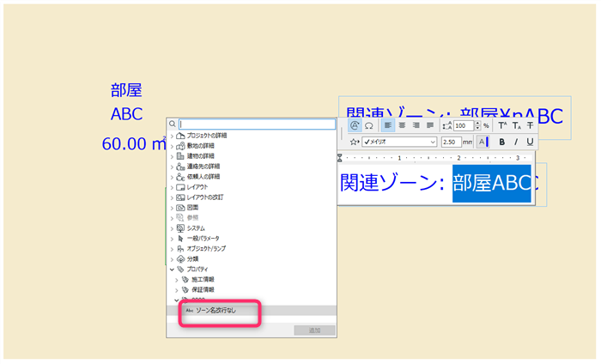Expand the プロジェクトの詳細 category
This screenshot has width=601, height=364.
(x=172, y=136)
